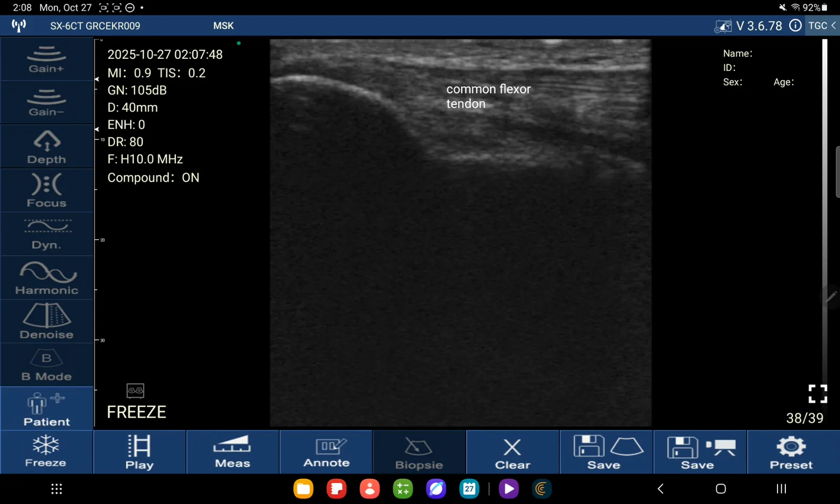Decrease gain with the Gain− button
The height and width of the screenshot is (504, 840).
point(47,103)
